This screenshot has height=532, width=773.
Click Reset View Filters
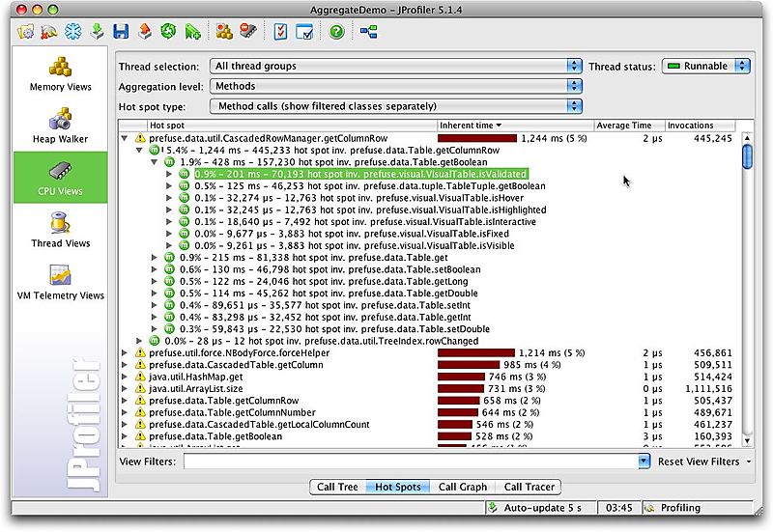coord(699,462)
